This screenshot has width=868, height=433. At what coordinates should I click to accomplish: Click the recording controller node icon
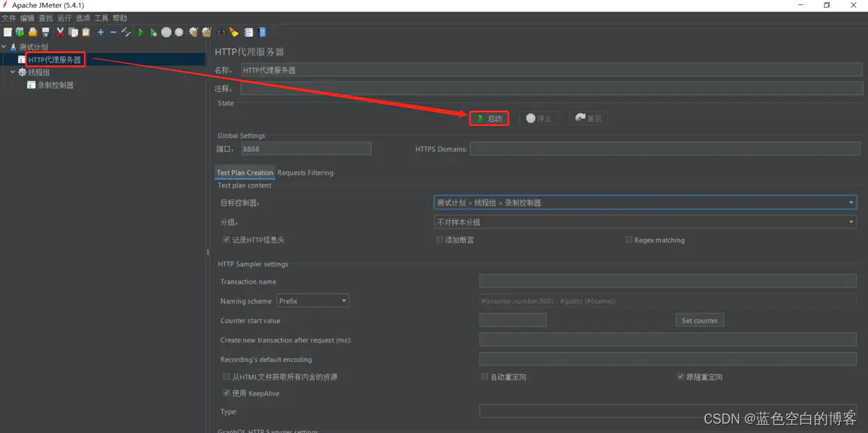pos(31,85)
